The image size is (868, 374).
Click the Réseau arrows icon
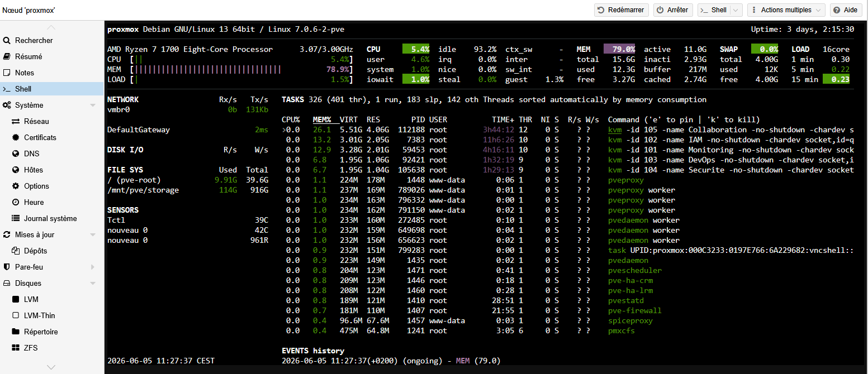point(16,121)
